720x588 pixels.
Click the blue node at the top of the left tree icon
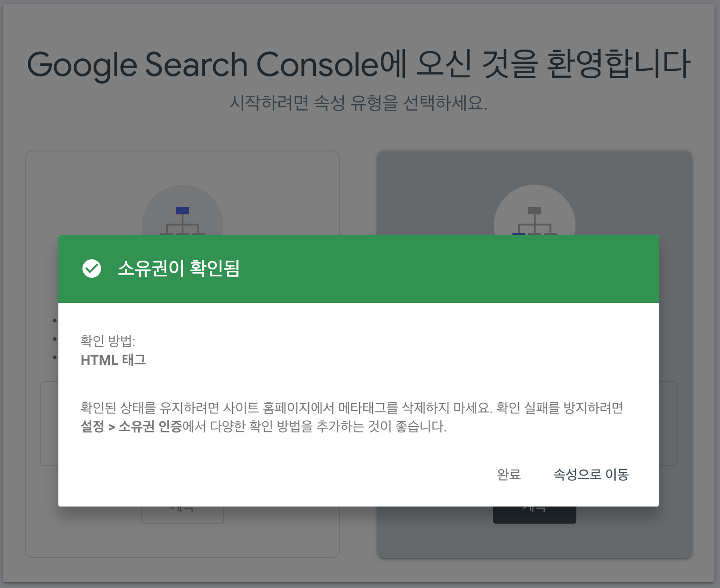182,211
